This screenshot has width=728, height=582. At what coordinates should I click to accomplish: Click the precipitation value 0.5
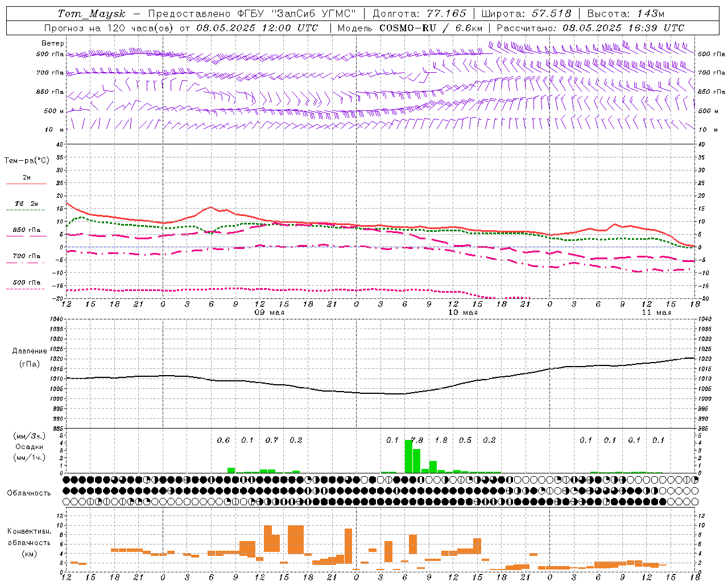pyautogui.click(x=465, y=440)
